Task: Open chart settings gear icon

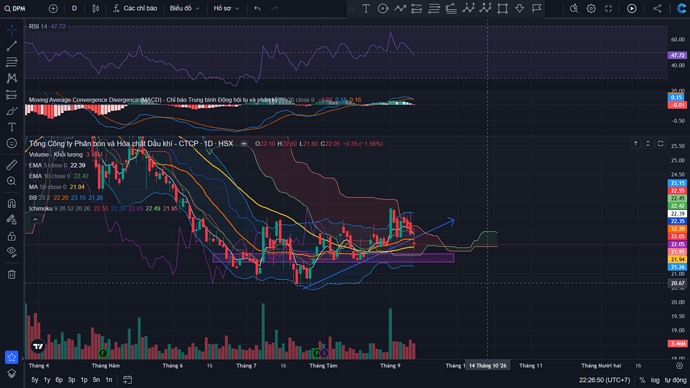Action: pos(591,8)
